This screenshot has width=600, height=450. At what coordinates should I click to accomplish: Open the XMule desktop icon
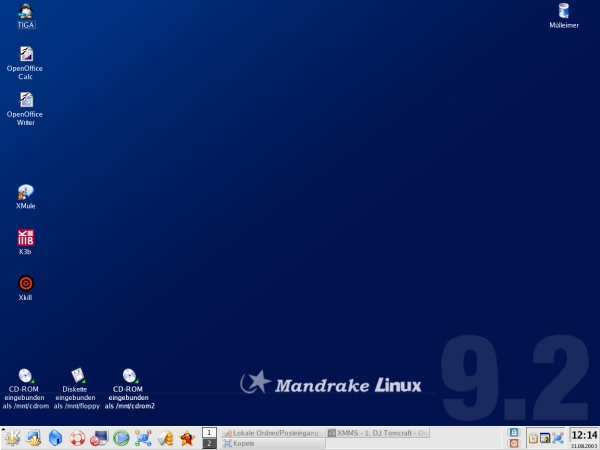click(25, 197)
